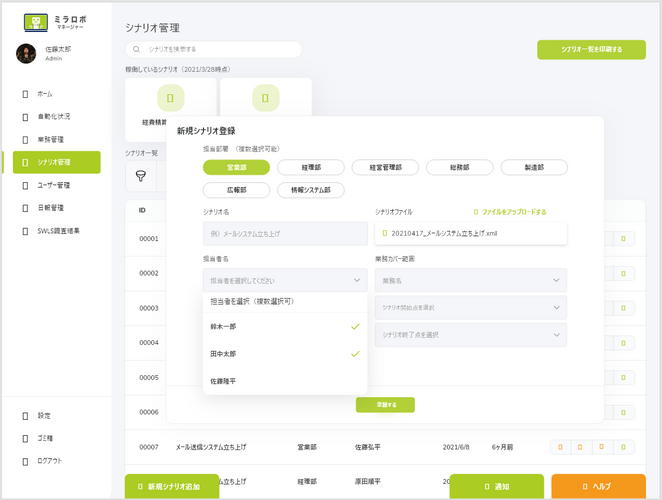Expand the シナリオ開始点 dropdown
This screenshot has height=500, width=662.
coord(470,307)
